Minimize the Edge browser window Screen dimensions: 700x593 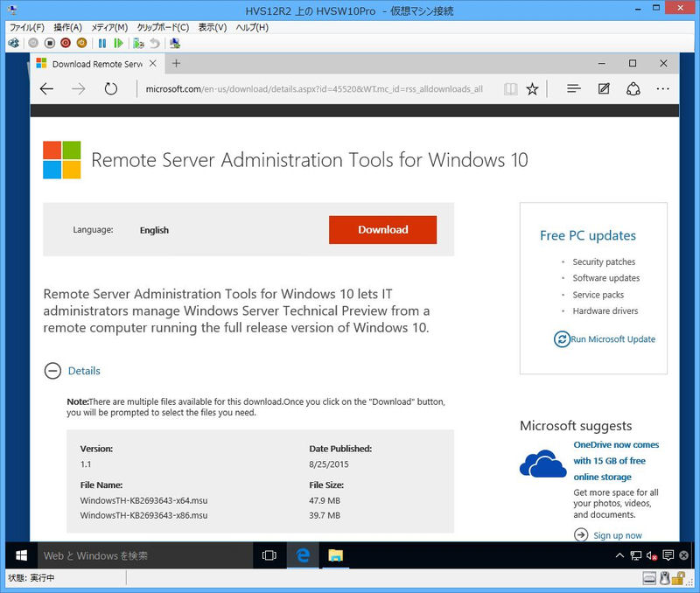(x=602, y=63)
